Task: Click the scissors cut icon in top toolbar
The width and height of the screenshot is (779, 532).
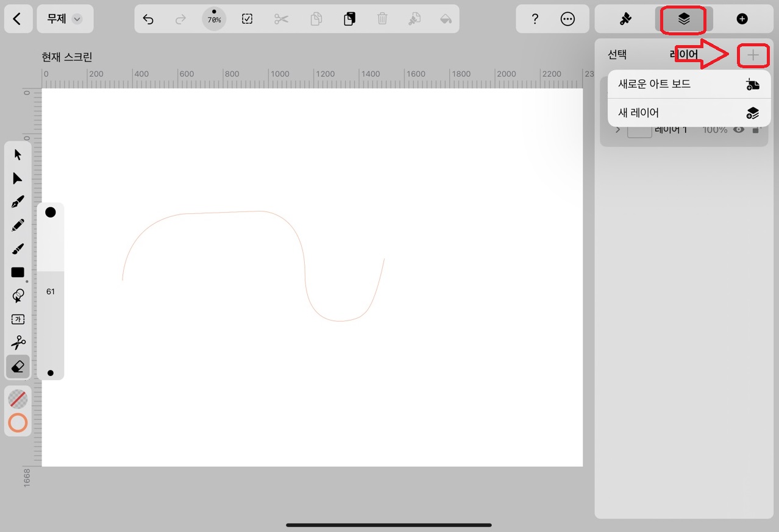Action: (281, 20)
